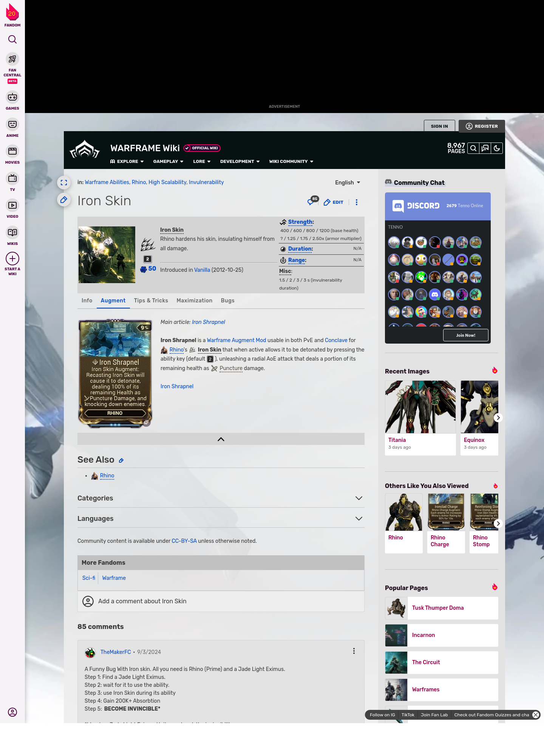544x756 pixels.
Task: Open the Fan Central rocket icon
Action: pos(12,59)
